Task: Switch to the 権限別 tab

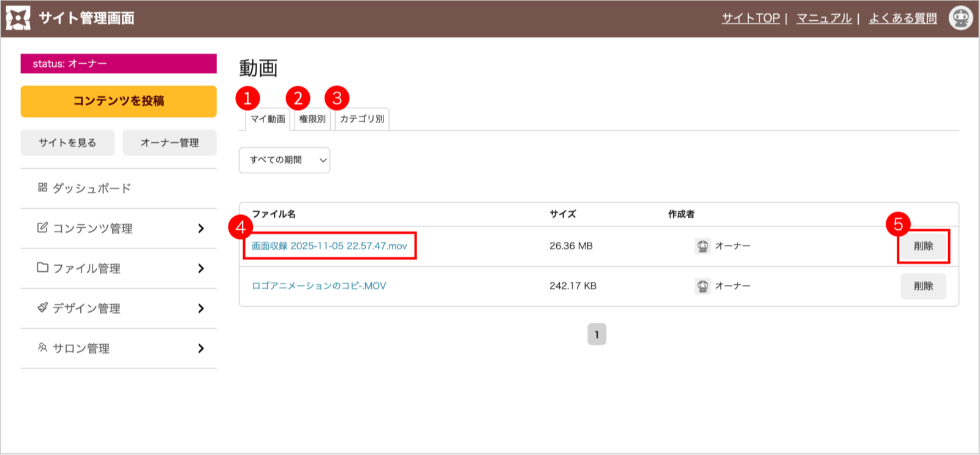Action: click(x=312, y=119)
